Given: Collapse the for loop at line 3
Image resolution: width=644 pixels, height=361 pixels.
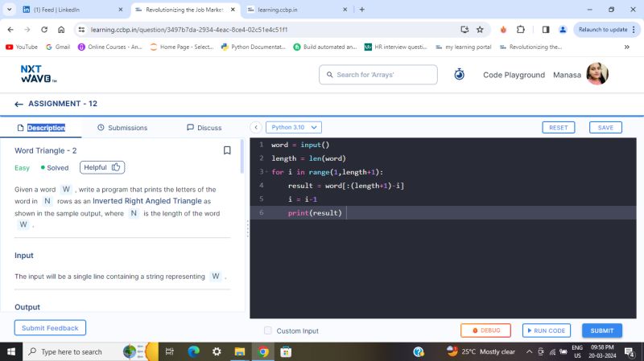Looking at the screenshot, I should (x=265, y=172).
